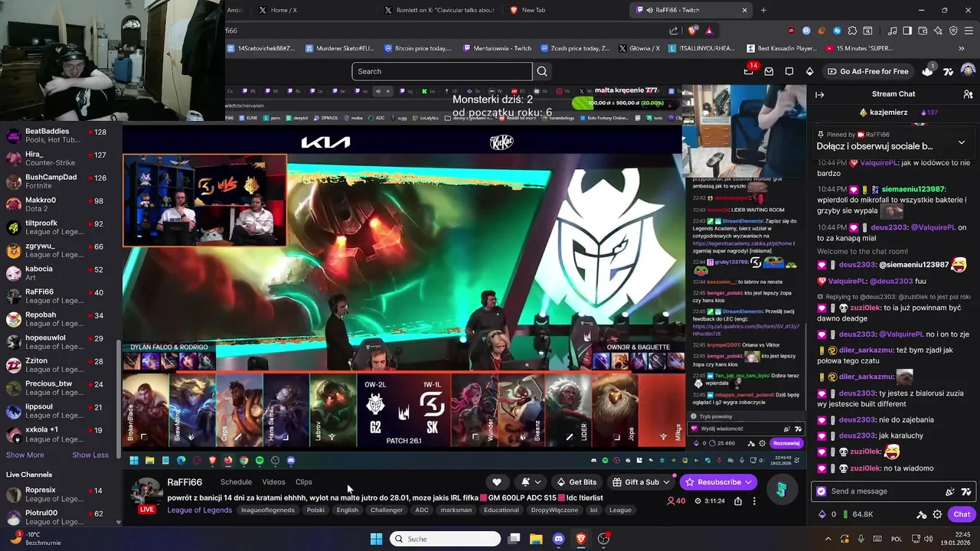Click the heart follow icon under stream

496,482
